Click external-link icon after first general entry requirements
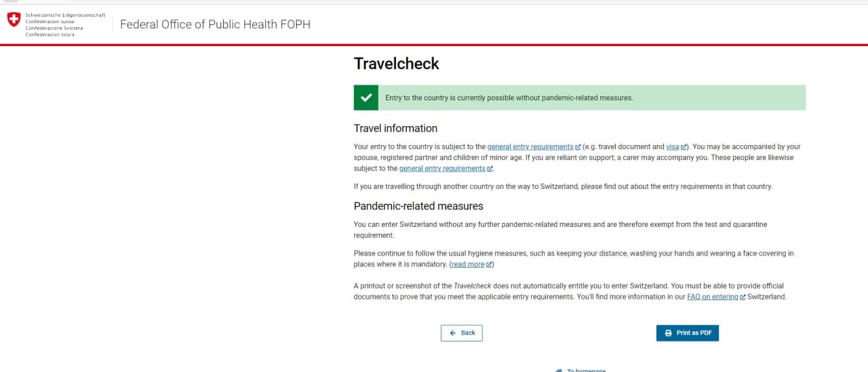 point(578,147)
